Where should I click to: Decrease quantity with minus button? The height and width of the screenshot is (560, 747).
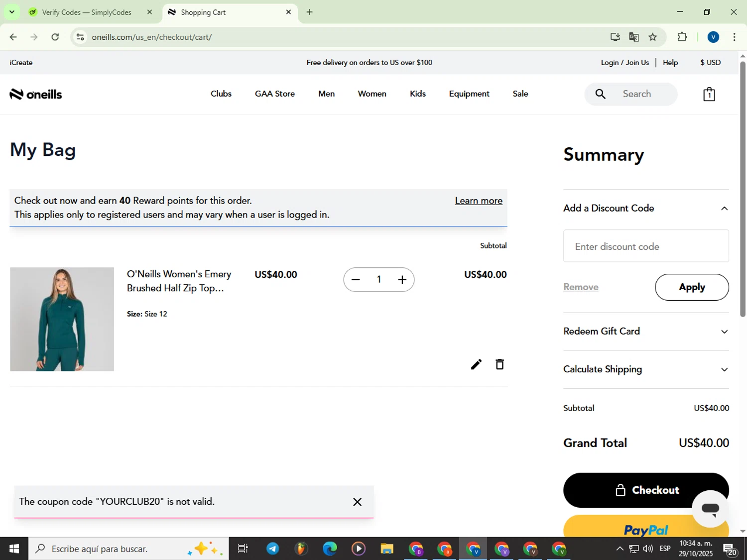[355, 280]
